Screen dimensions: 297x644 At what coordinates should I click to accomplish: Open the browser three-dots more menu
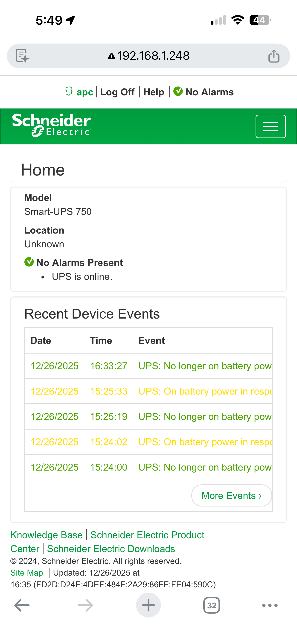tap(270, 605)
